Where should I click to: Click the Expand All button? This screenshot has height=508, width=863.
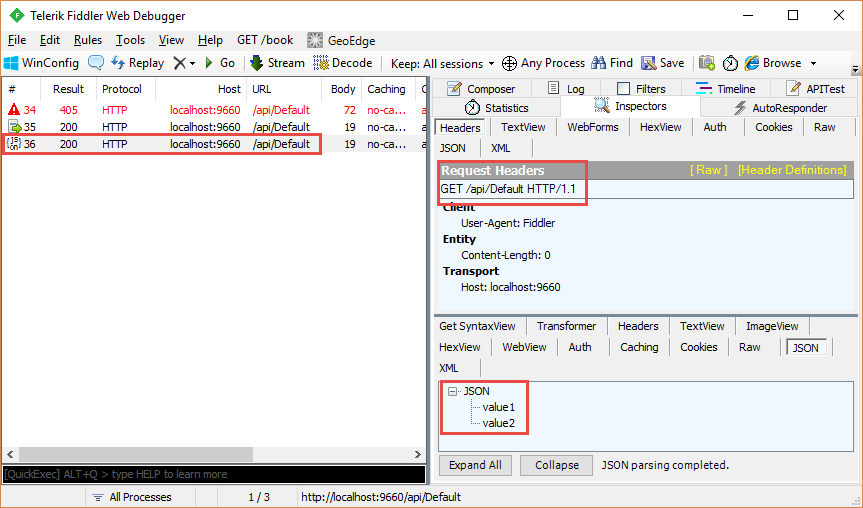475,465
